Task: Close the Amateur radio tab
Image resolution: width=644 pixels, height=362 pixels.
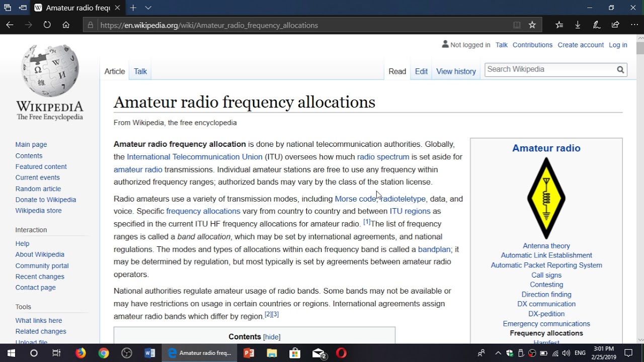Action: 117,8
